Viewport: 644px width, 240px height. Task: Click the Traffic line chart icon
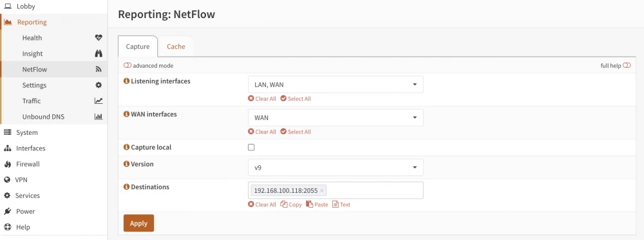tap(98, 101)
